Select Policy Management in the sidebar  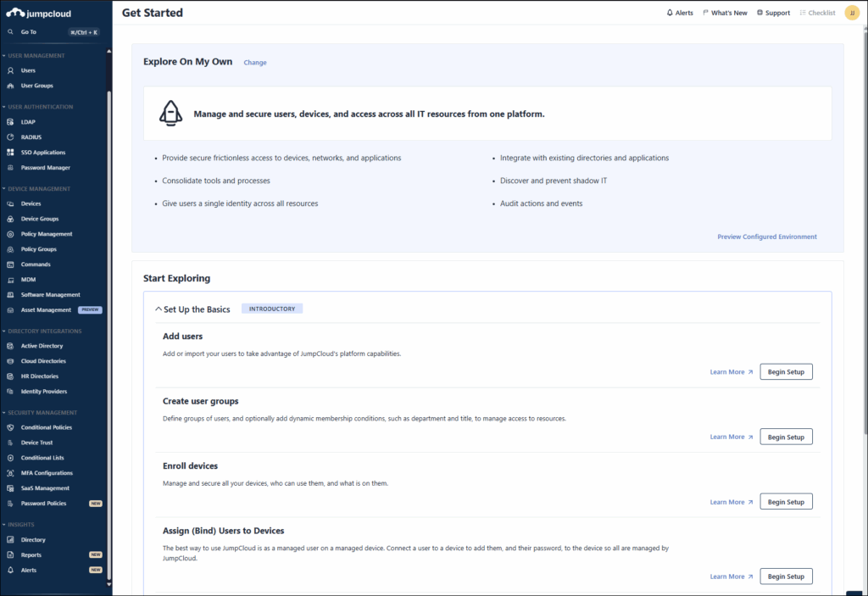[x=47, y=234]
